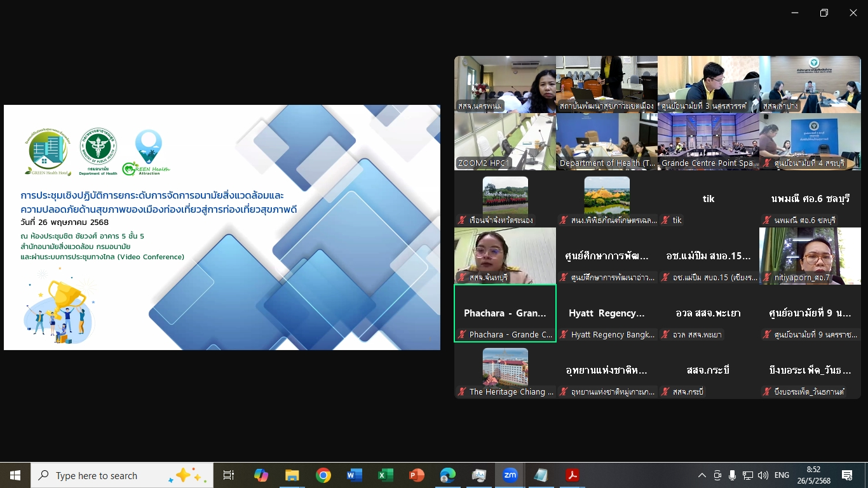Click the muted mic icon on บึงบอระเพ็ด_วันธกานต์
The image size is (868, 488).
point(768,392)
